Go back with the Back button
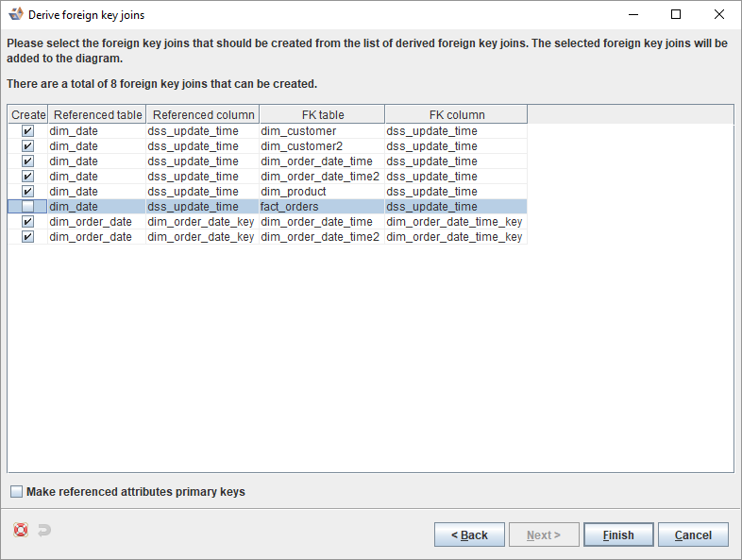Screen dimensions: 742x560 469,535
